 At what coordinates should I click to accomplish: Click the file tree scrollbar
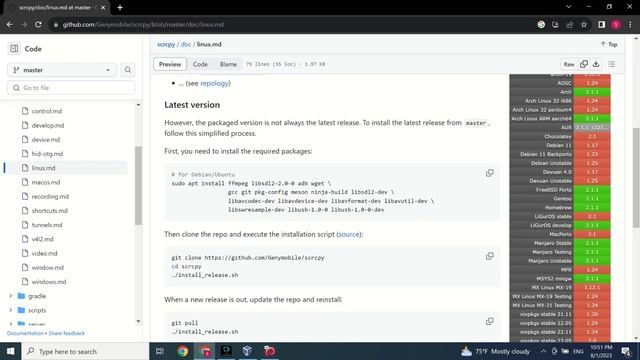(138, 185)
